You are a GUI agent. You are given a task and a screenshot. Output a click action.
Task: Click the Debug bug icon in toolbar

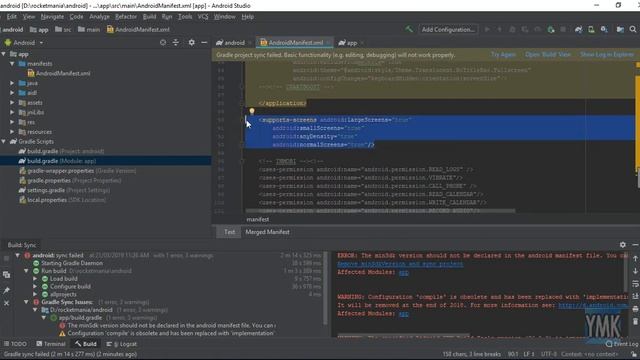pyautogui.click(x=512, y=29)
